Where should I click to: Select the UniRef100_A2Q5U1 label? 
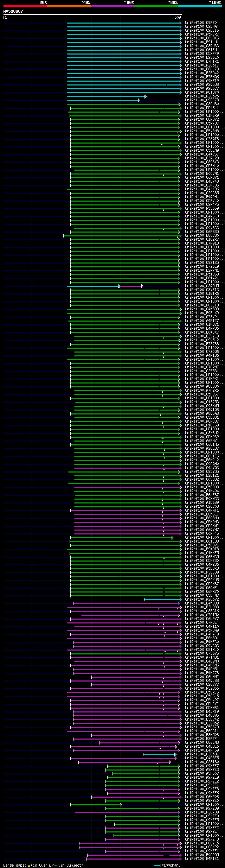202,754
